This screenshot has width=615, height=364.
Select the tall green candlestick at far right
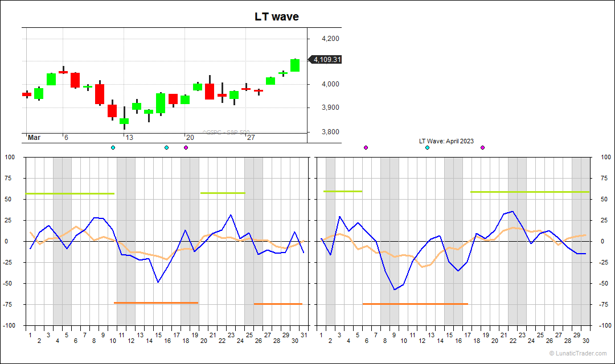click(x=295, y=65)
